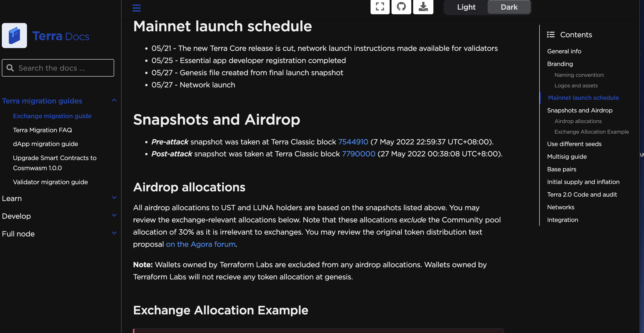Jump to Multisig guide in Contents

[x=567, y=157]
